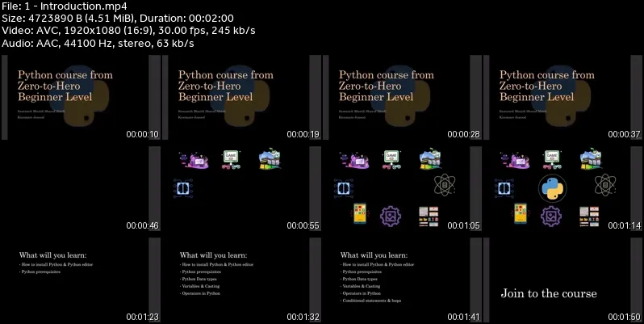Screen dimensions: 644x324
Task: Click the dashboard tiles icon in the 00:01:05 frame
Action: coord(429,217)
